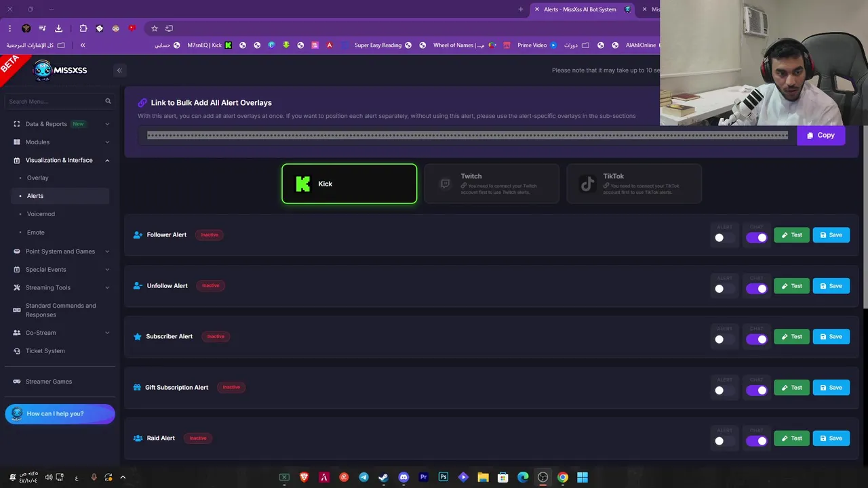Expand the Co-Stream menu
The height and width of the screenshot is (488, 868).
[60, 333]
